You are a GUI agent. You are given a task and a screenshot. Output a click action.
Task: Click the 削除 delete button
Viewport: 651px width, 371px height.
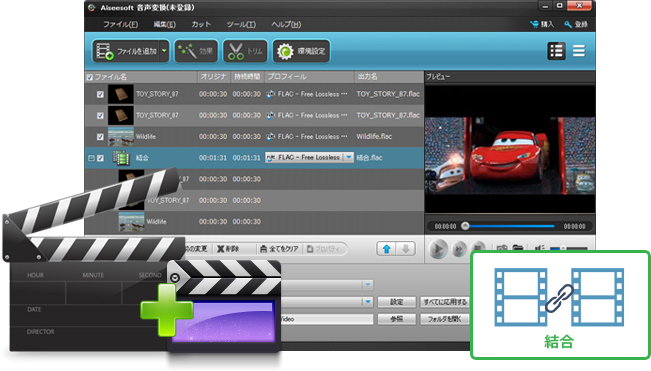coord(228,249)
